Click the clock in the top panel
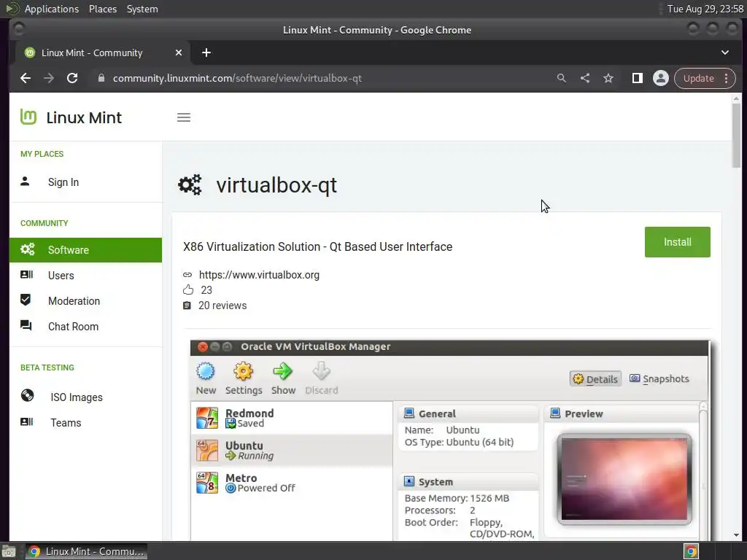Viewport: 747px width, 560px height. click(x=705, y=9)
